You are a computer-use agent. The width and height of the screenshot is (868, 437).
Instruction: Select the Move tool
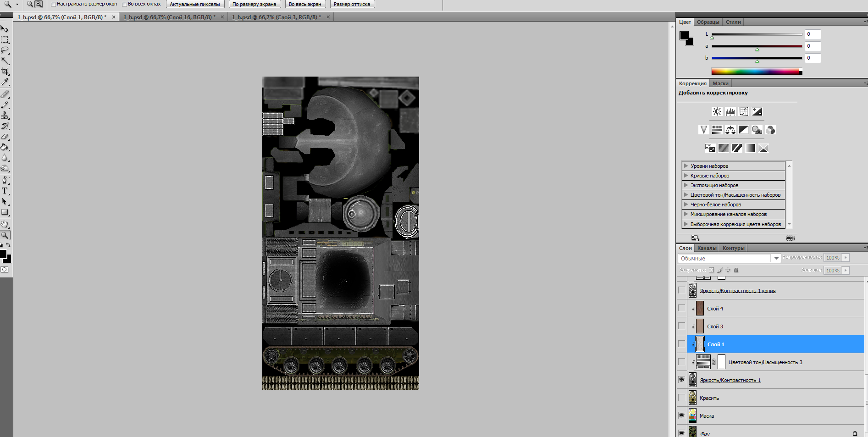coord(5,29)
